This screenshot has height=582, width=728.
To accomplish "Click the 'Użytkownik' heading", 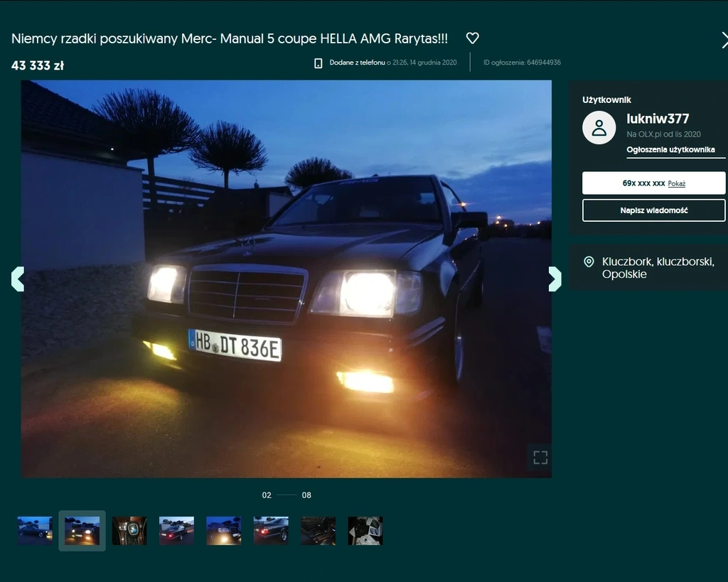I will (x=607, y=99).
